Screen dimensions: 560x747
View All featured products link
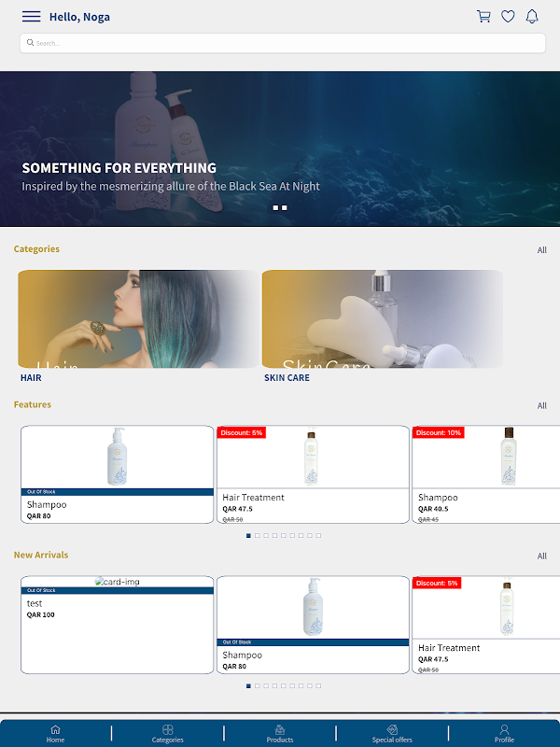tap(542, 406)
